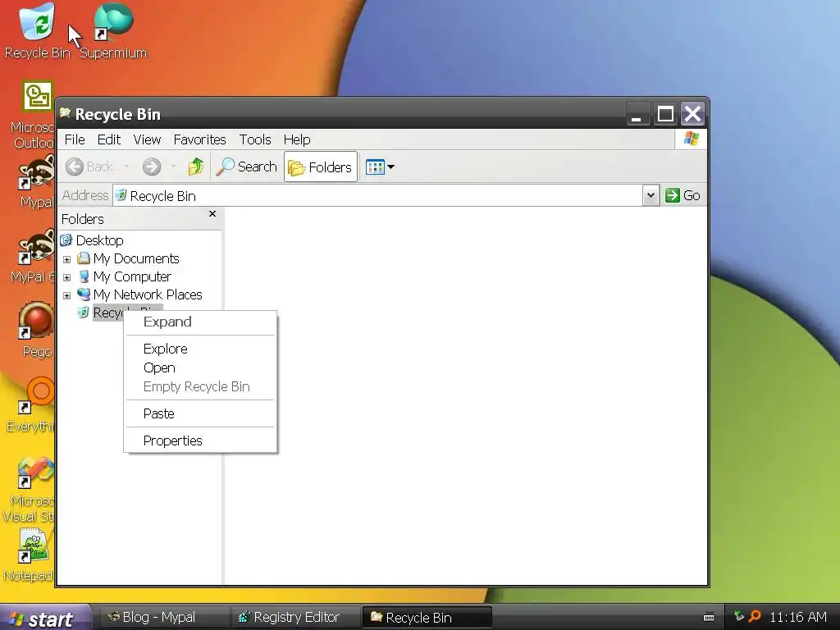Choose Properties from the context menu
The image size is (840, 630).
(x=200, y=441)
